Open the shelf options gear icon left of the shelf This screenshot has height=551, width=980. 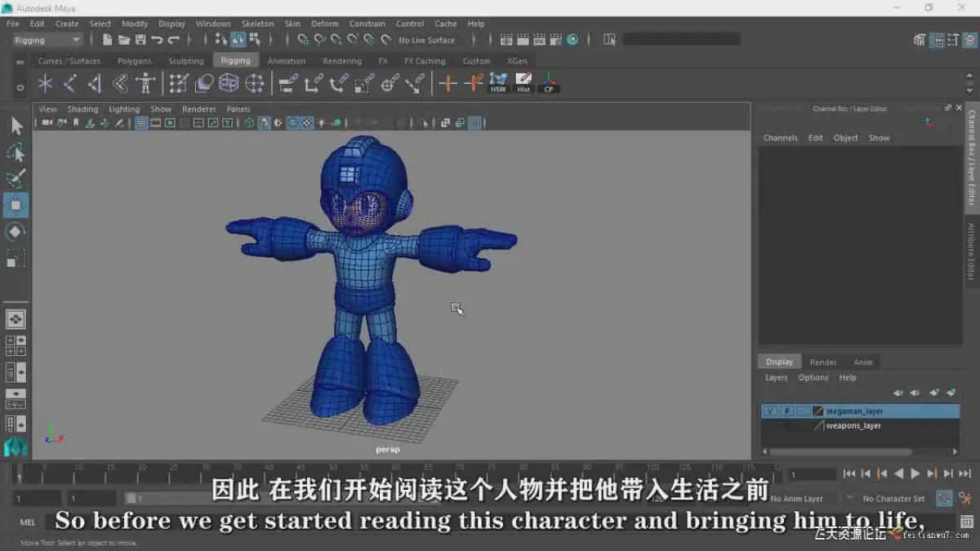pos(20,87)
